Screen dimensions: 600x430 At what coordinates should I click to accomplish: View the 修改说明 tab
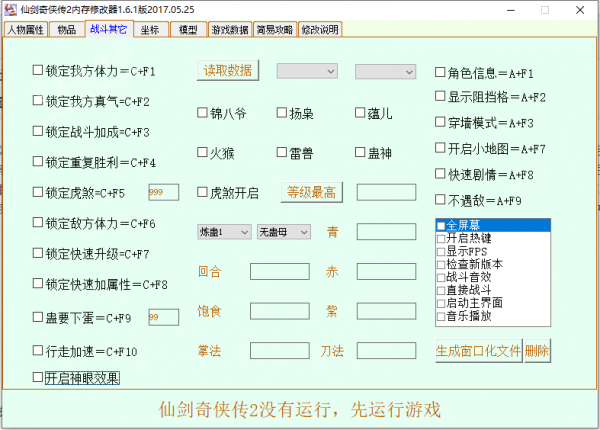pyautogui.click(x=320, y=29)
